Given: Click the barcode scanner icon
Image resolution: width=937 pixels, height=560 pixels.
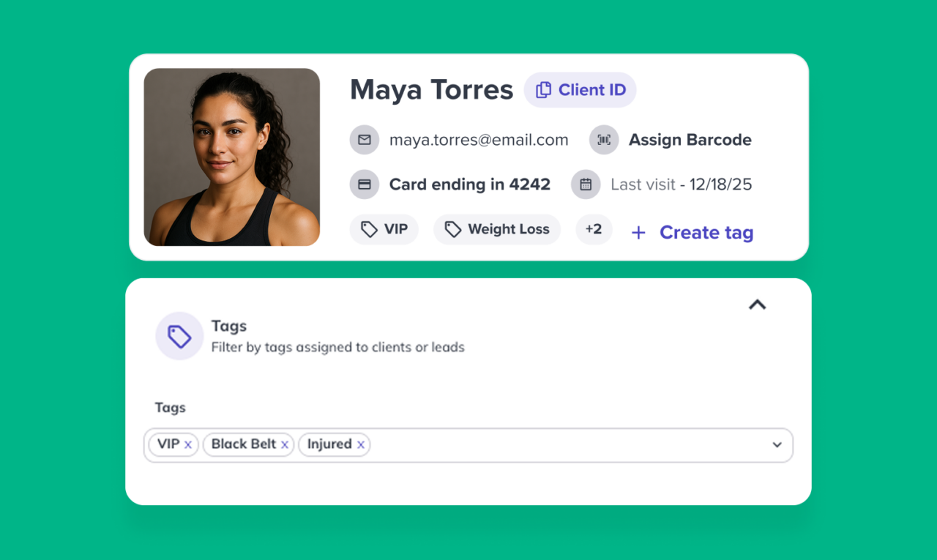Looking at the screenshot, I should pyautogui.click(x=604, y=140).
